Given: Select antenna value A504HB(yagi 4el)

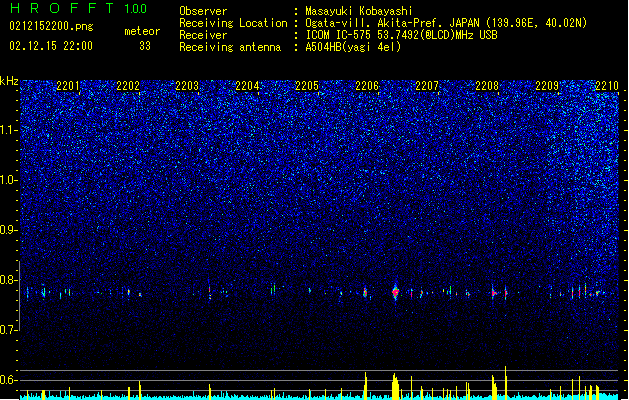Looking at the screenshot, I should [353, 47].
